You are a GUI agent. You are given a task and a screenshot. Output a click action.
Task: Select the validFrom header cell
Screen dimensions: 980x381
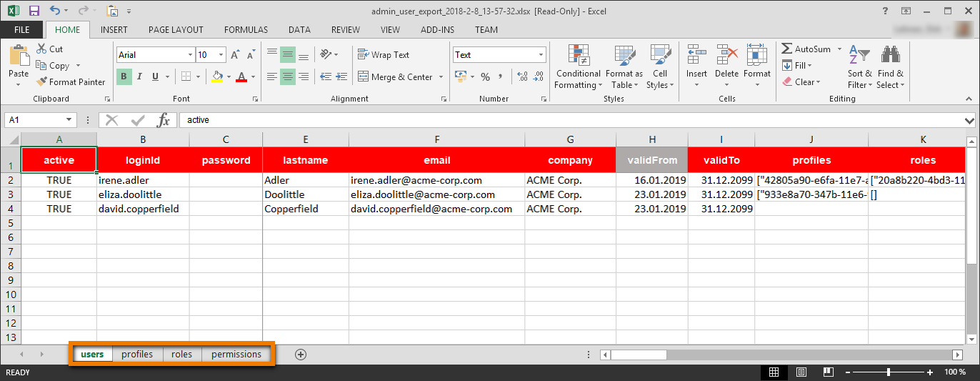point(651,160)
